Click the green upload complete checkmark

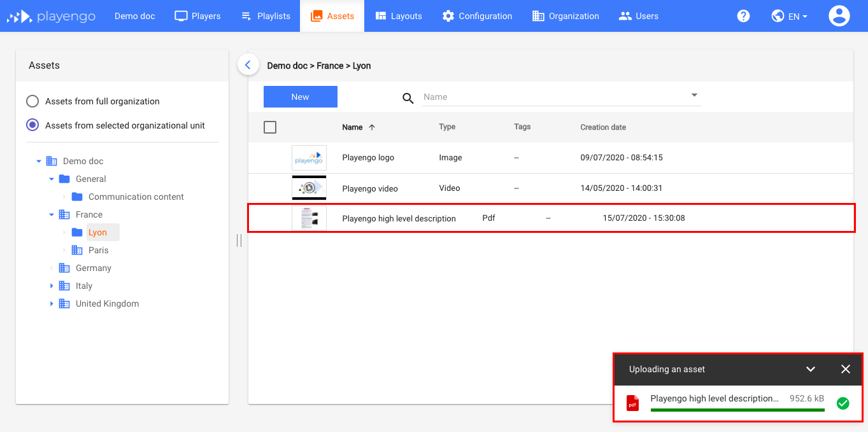(843, 403)
